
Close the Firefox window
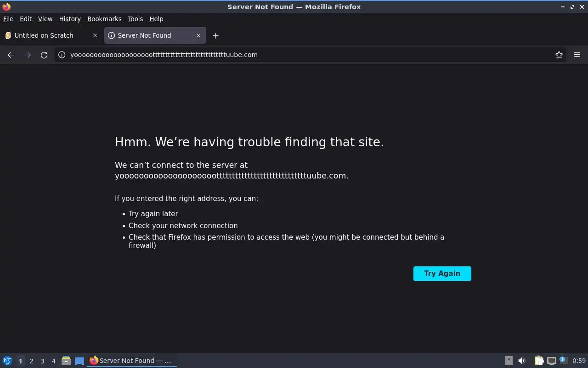[x=582, y=7]
